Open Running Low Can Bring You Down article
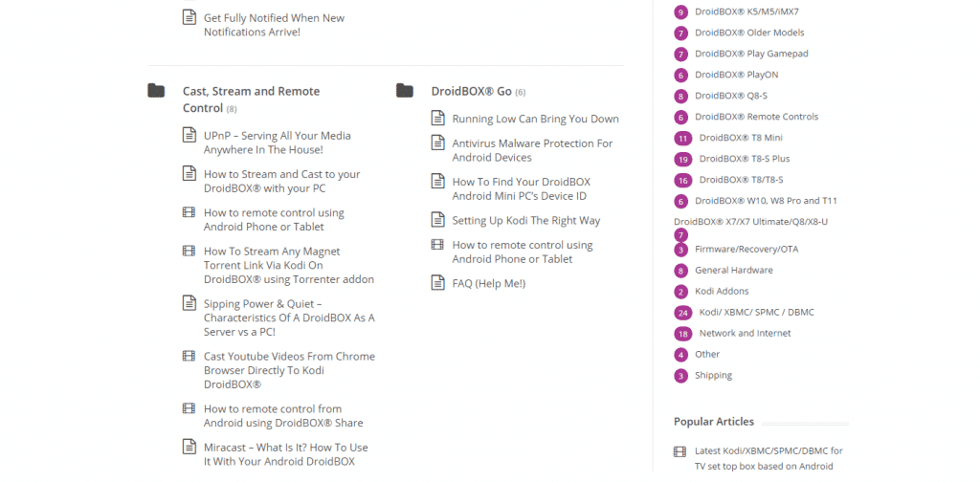The image size is (980, 482). pyautogui.click(x=536, y=119)
